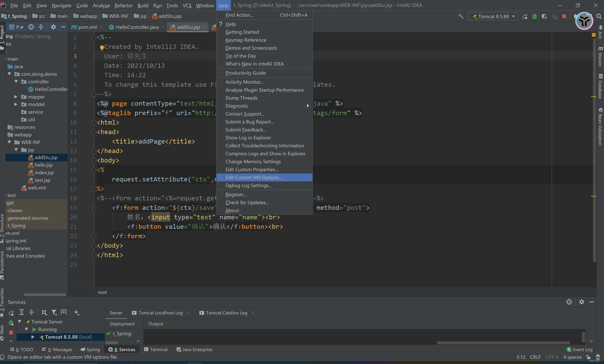Toggle the Database tool window button
The image size is (604, 364).
(600, 86)
